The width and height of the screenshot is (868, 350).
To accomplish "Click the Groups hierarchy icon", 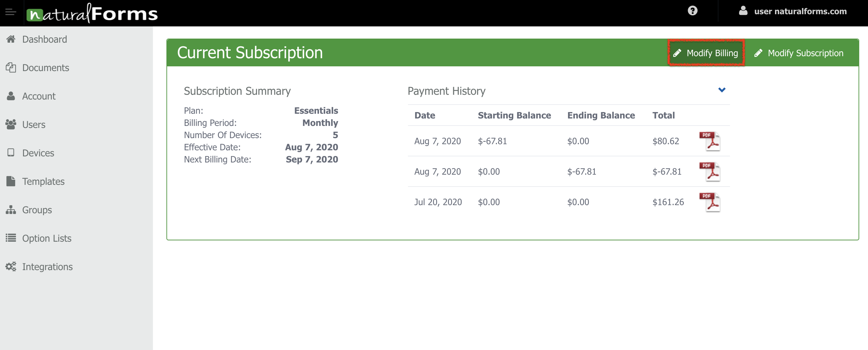I will coord(11,210).
